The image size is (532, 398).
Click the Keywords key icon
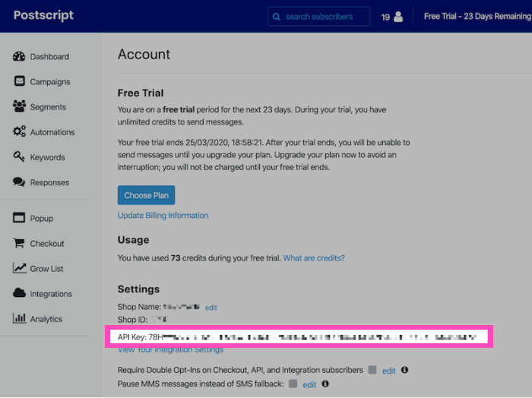point(19,157)
